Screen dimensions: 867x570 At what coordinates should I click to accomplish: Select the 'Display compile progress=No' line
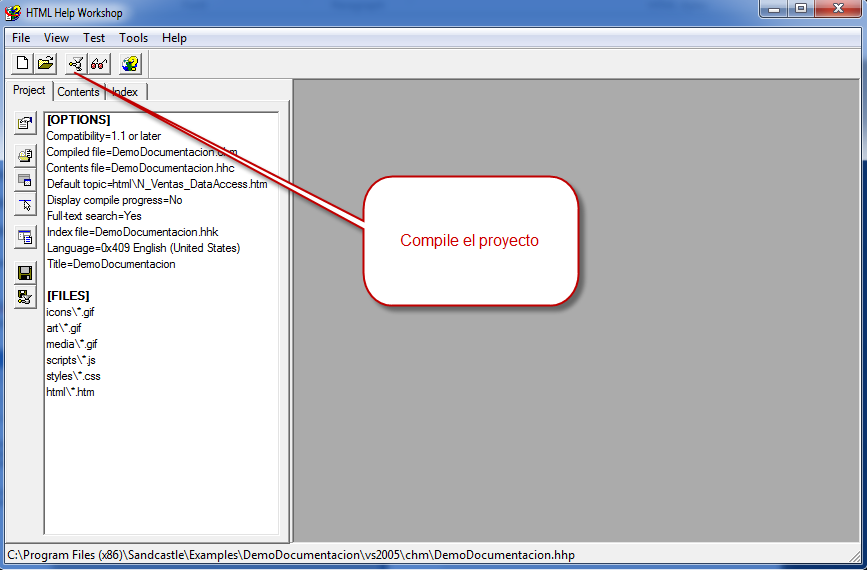point(114,200)
